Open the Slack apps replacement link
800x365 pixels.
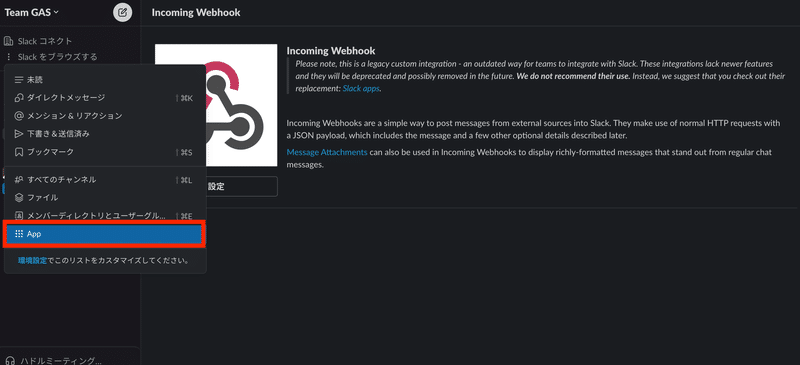click(x=361, y=88)
